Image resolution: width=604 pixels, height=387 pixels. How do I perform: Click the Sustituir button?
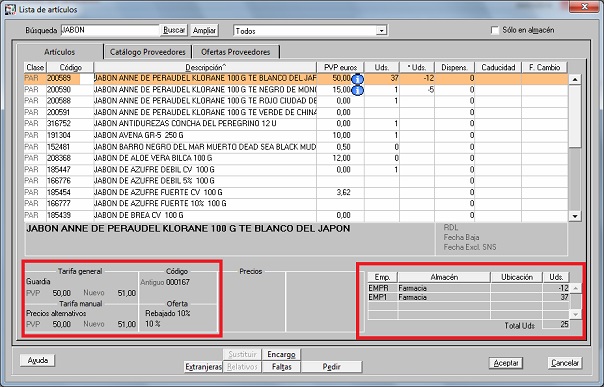(x=242, y=354)
